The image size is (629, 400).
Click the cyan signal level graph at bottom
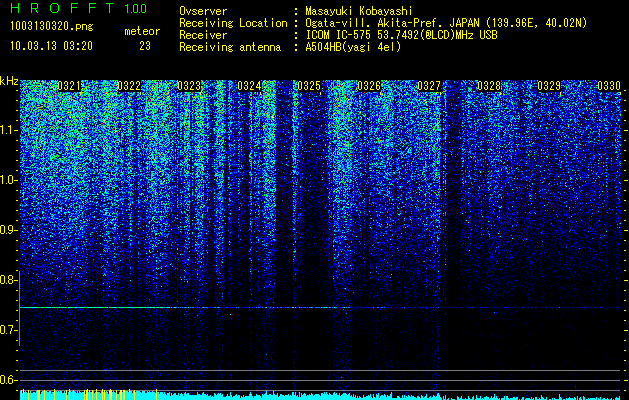(320, 395)
